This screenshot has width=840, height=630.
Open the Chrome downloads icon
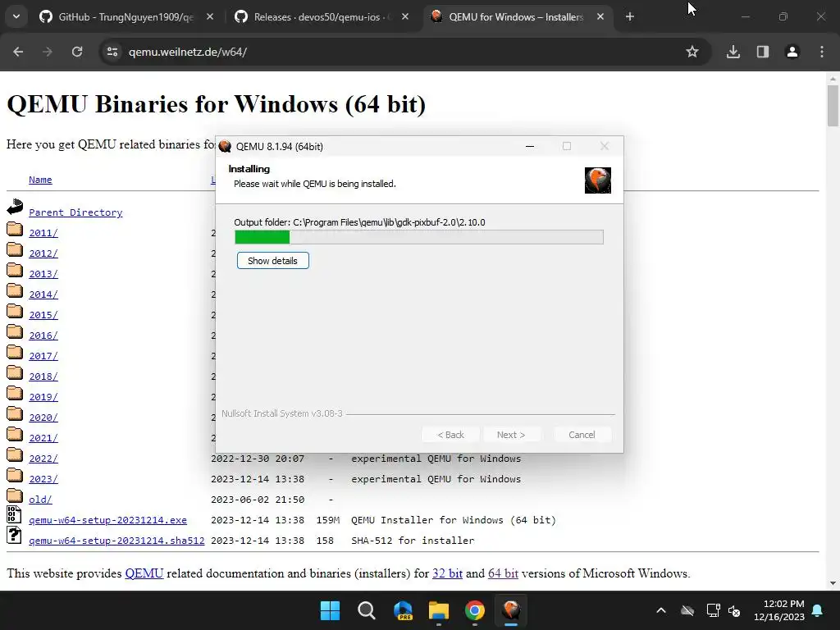click(x=733, y=52)
